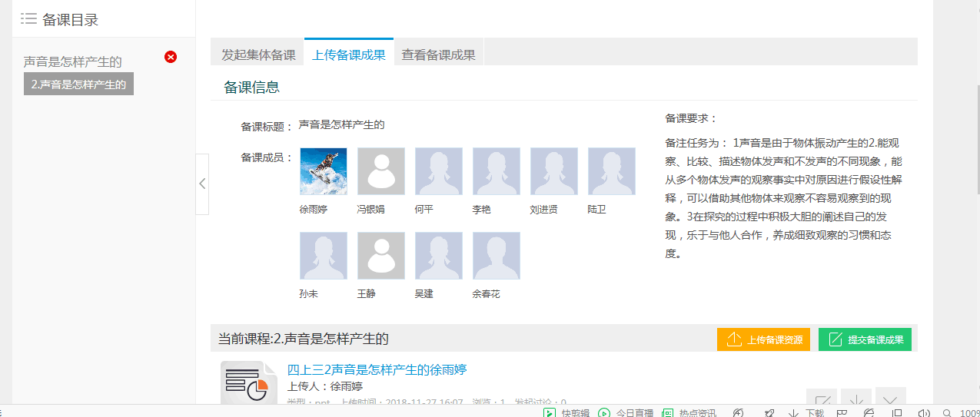Go to the 查看备课成果 tab
Screen dimensions: 980x417
(438, 55)
